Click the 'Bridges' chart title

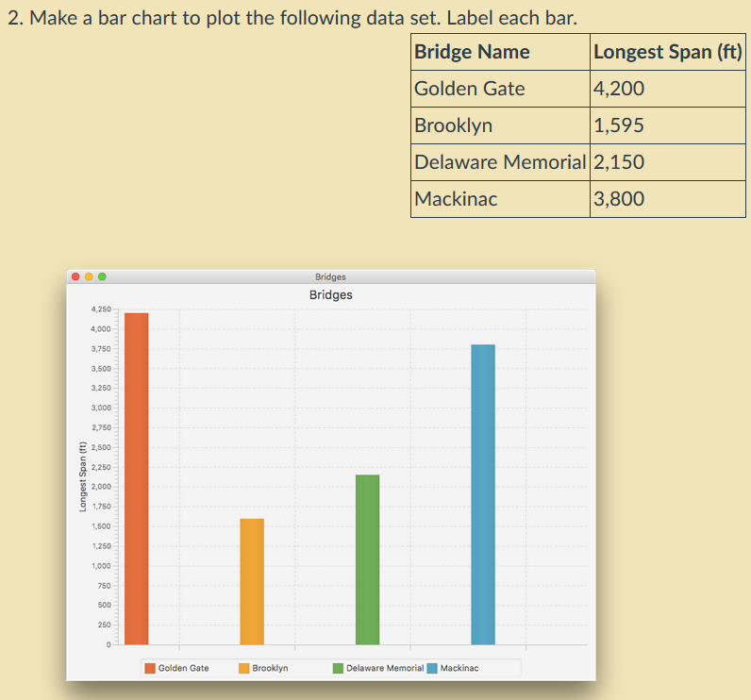(x=331, y=295)
